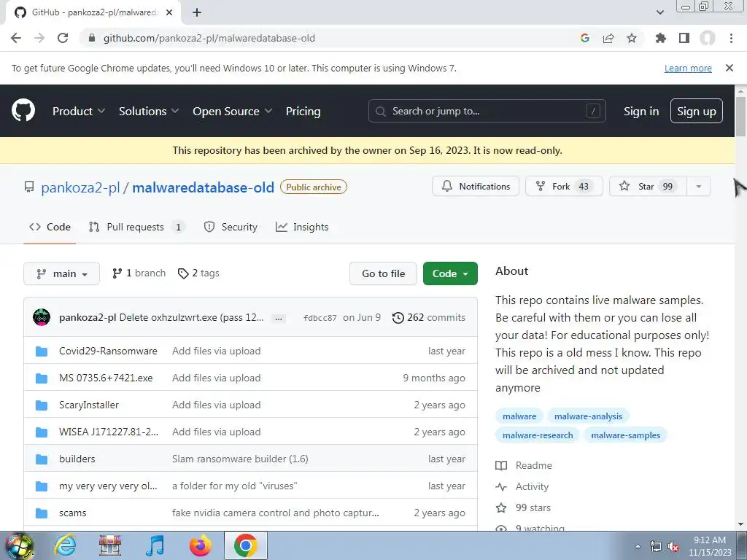Expand the Solutions menu
This screenshot has width=747, height=560.
click(x=149, y=111)
